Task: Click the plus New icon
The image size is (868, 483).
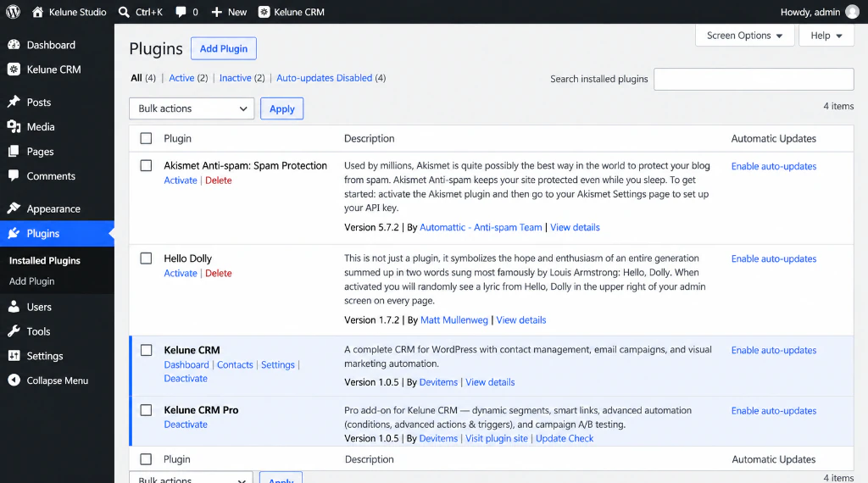Action: [x=216, y=12]
